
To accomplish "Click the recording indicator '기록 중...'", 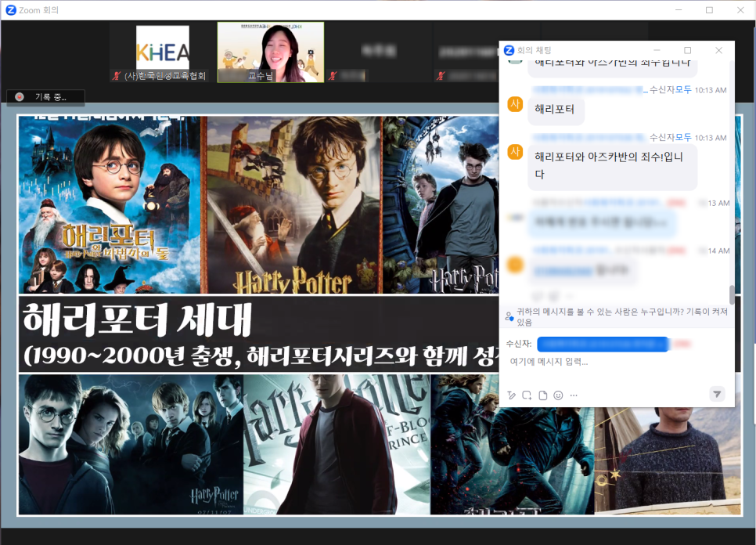I will tap(46, 97).
